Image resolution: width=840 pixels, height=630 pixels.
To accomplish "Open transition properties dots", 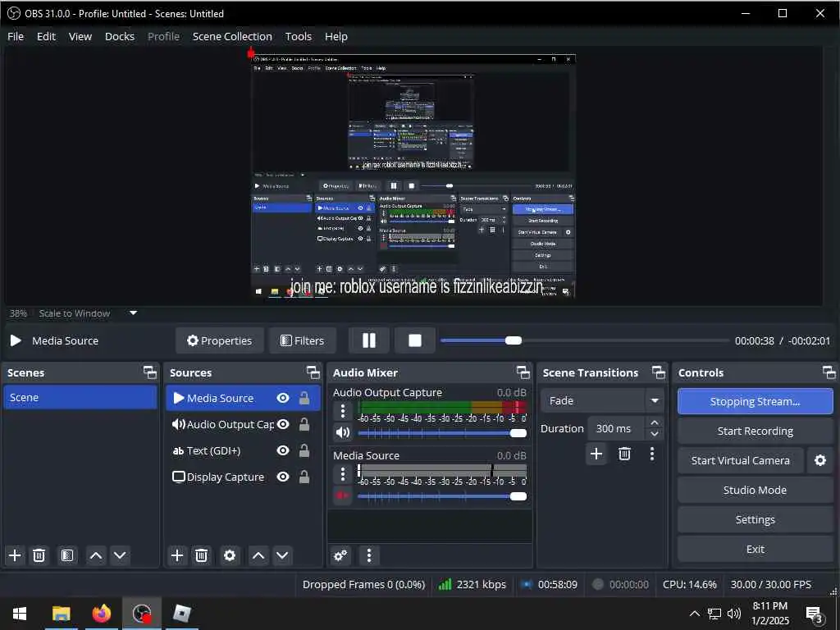I will (x=652, y=454).
